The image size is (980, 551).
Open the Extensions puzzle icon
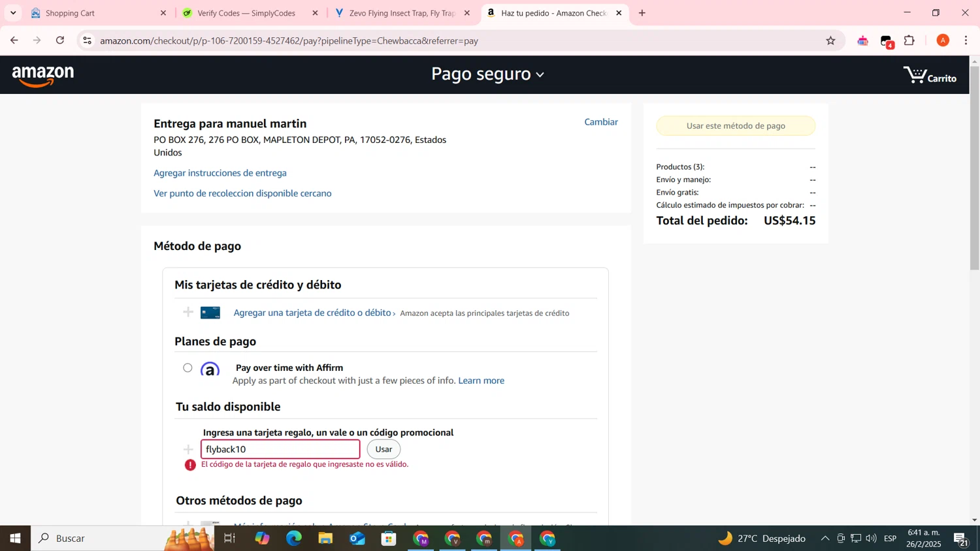(x=909, y=40)
